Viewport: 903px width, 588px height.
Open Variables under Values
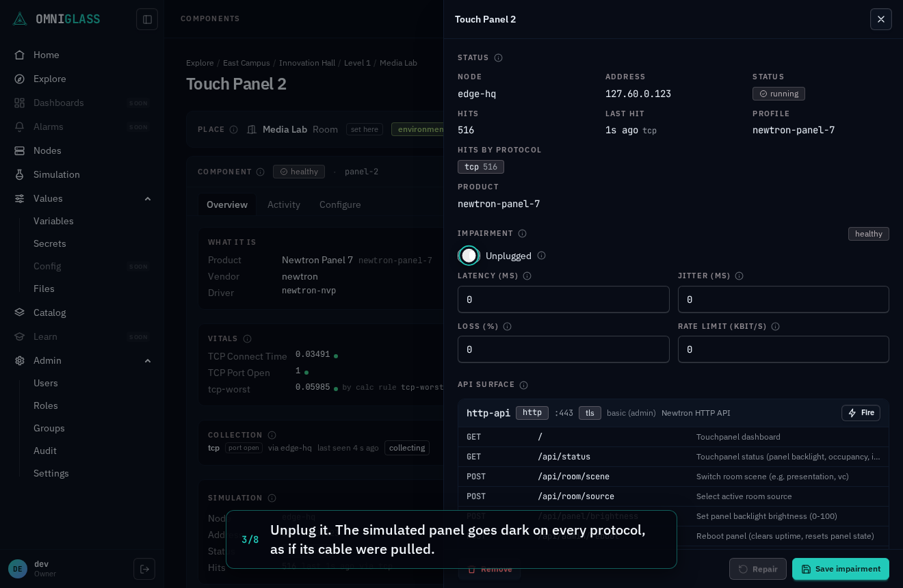pos(53,221)
